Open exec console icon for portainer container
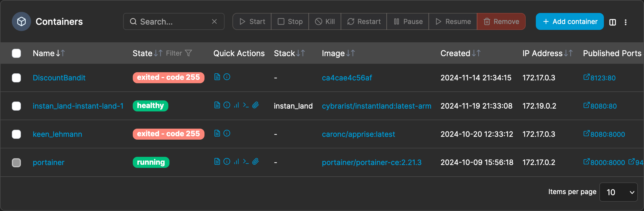The width and height of the screenshot is (644, 211). point(246,162)
